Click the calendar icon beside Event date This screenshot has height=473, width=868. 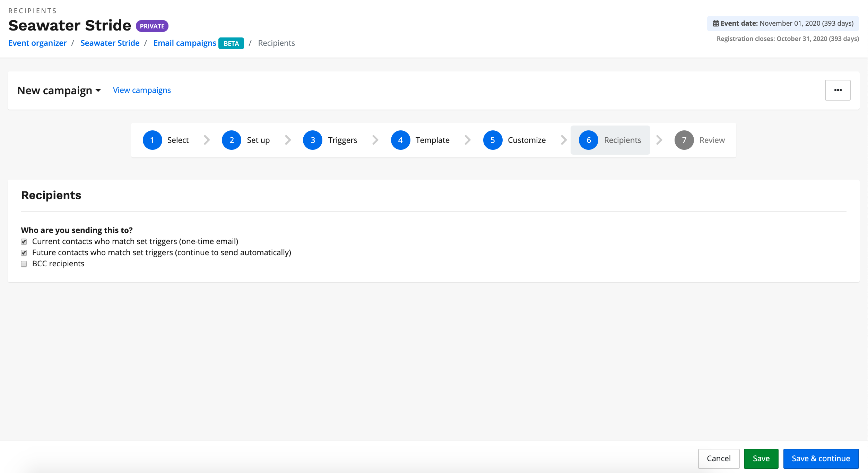[x=715, y=23]
